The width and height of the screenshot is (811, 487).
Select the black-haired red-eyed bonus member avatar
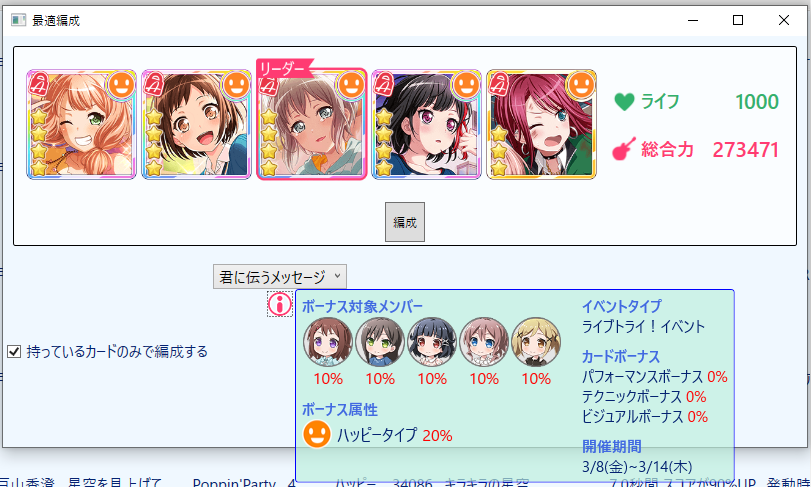tap(432, 342)
